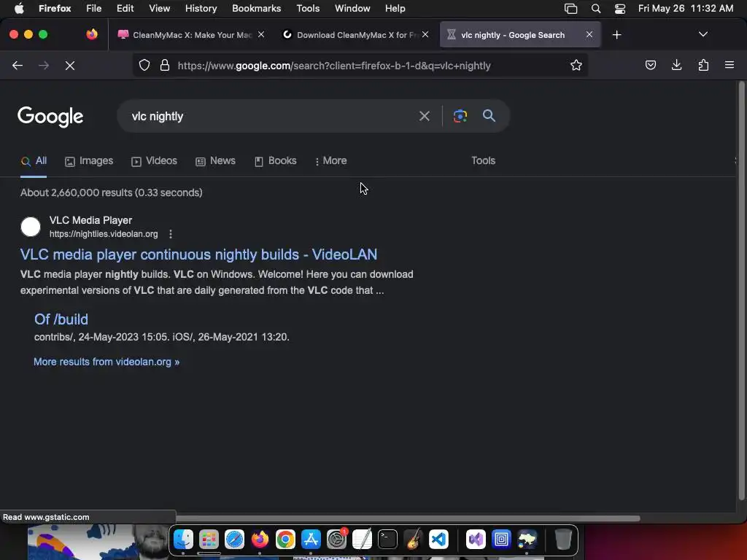
Task: Open the extensions puzzle icon
Action: pos(703,65)
